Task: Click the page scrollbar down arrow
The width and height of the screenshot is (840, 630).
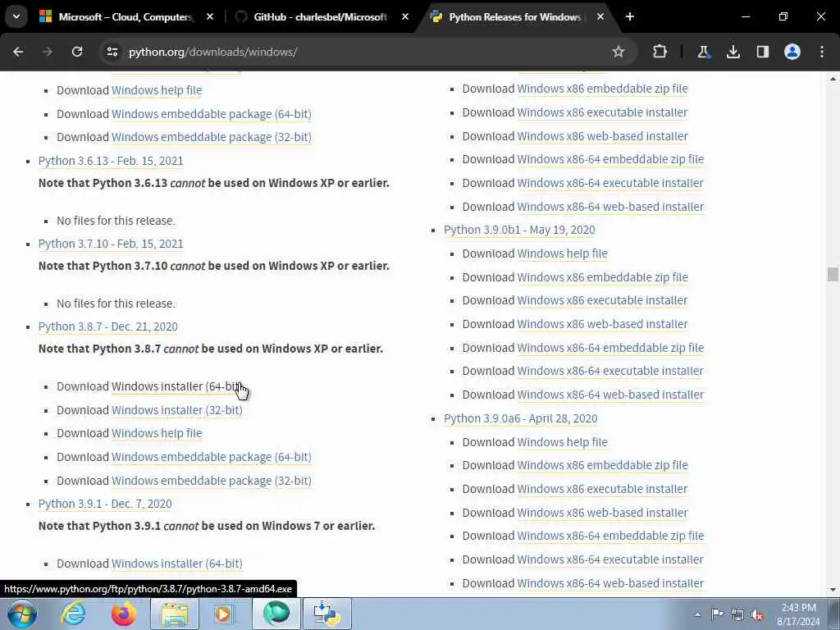Action: pyautogui.click(x=833, y=590)
